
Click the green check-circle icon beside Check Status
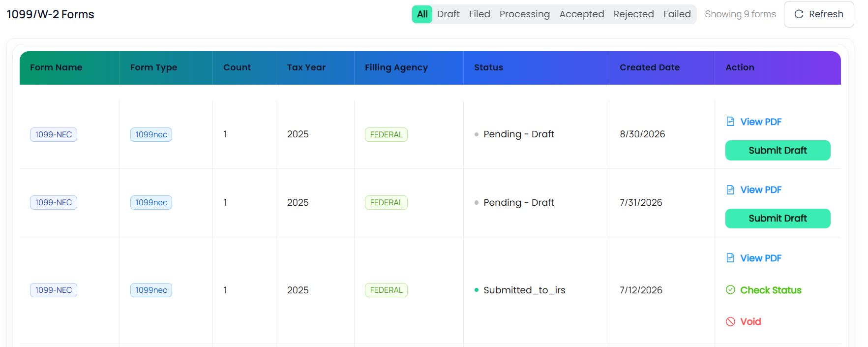(x=731, y=290)
